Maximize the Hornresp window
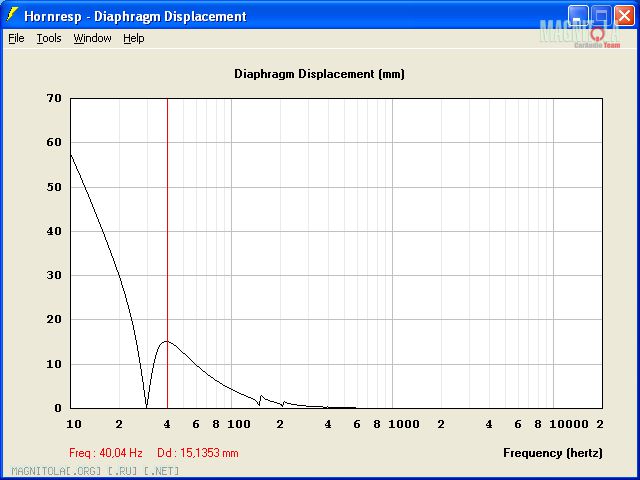Screen dimensions: 640x480 coord(601,16)
